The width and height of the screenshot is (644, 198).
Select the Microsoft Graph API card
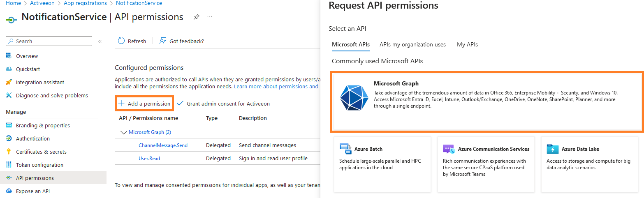487,102
